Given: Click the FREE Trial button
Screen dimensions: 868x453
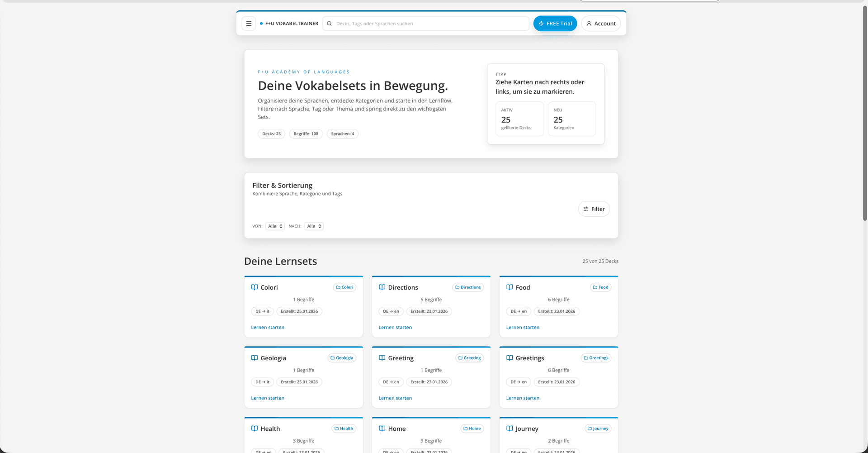Looking at the screenshot, I should (555, 23).
